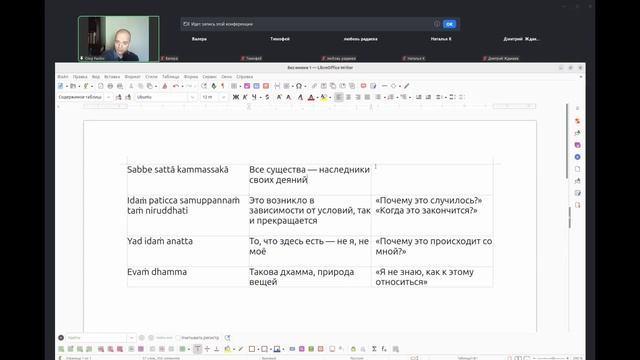Click the recording notice info icon

437,24
